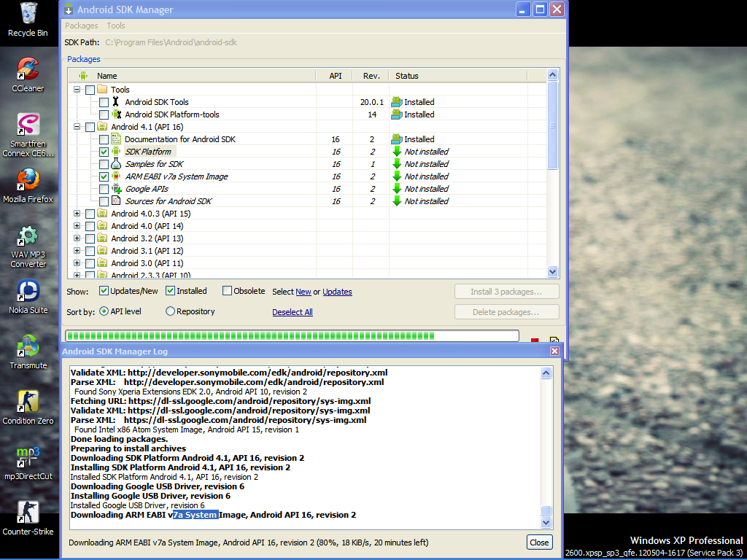The image size is (747, 560).
Task: Click the log window scroll up arrow
Action: point(546,373)
